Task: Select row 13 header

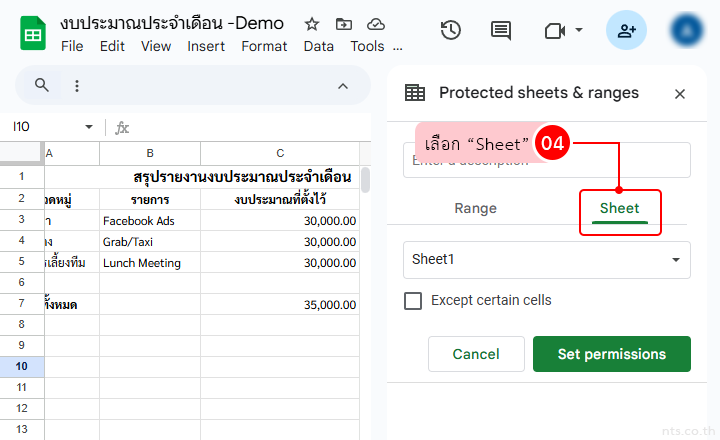Action: coord(22,429)
